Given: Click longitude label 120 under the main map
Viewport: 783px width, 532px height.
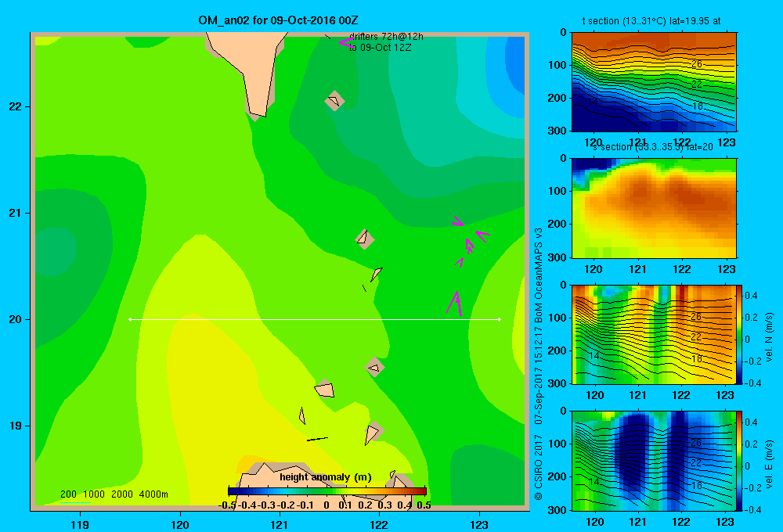Looking at the screenshot, I should (x=180, y=524).
